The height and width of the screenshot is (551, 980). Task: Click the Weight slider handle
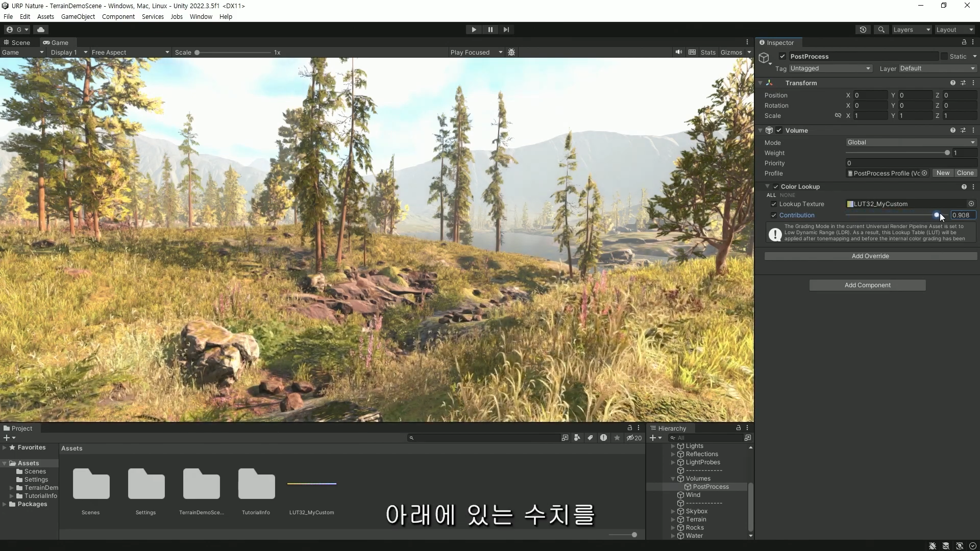pos(947,153)
